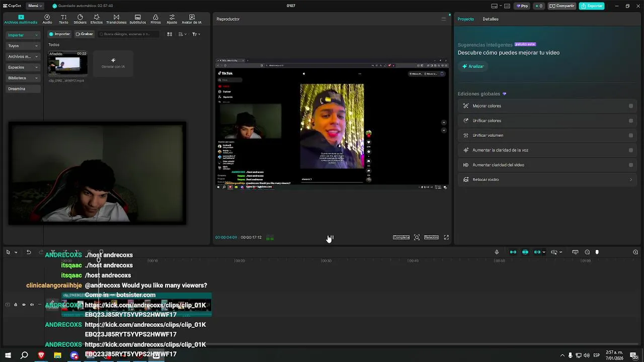The width and height of the screenshot is (644, 362).
Task: Open the Texto tool
Action: click(63, 19)
